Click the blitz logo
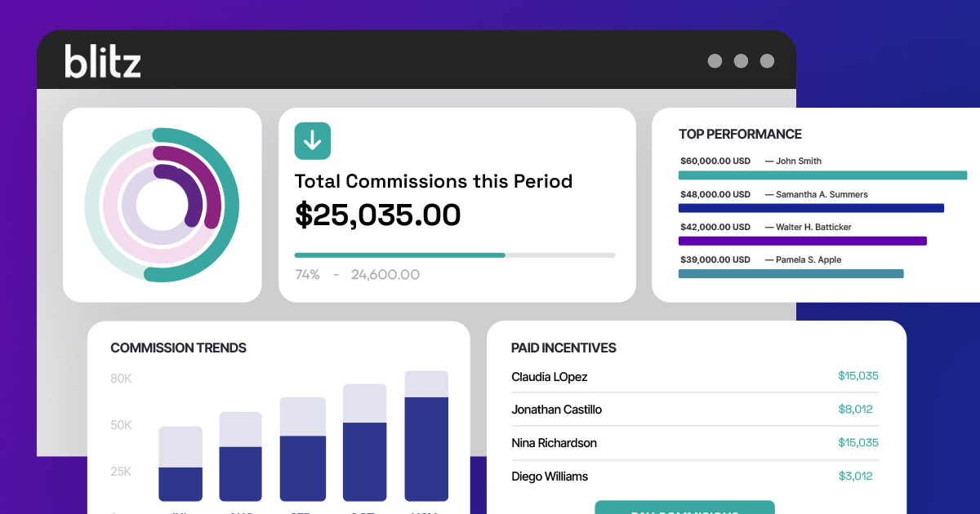The height and width of the screenshot is (514, 980). tap(103, 61)
